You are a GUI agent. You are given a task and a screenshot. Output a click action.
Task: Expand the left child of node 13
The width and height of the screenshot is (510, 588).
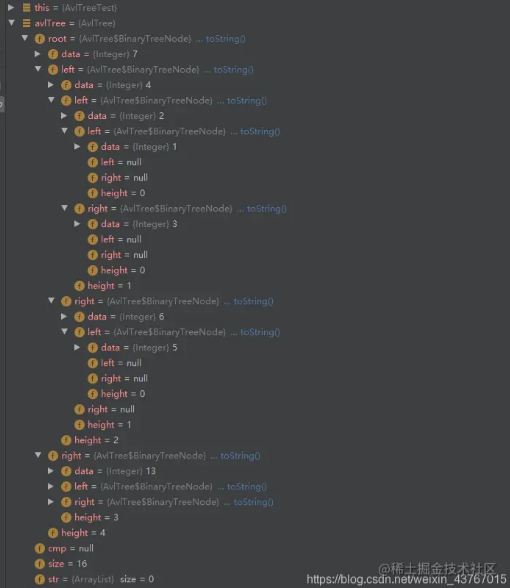(x=51, y=487)
